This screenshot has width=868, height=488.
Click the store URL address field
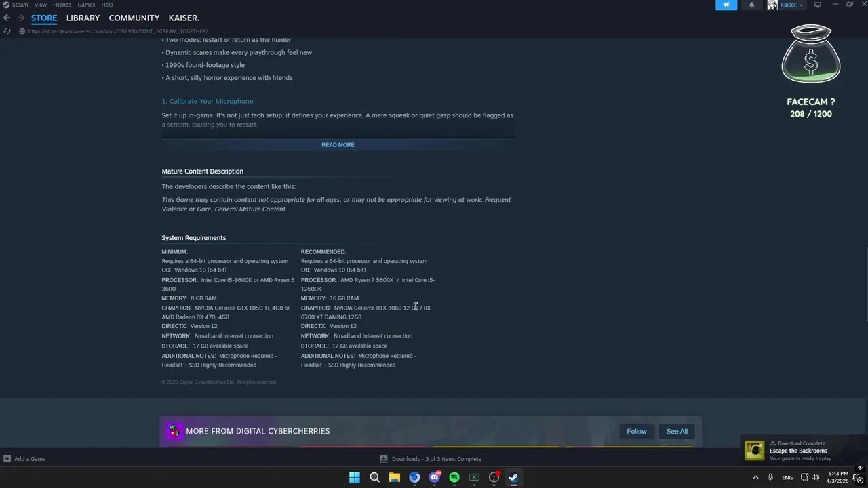(x=118, y=31)
